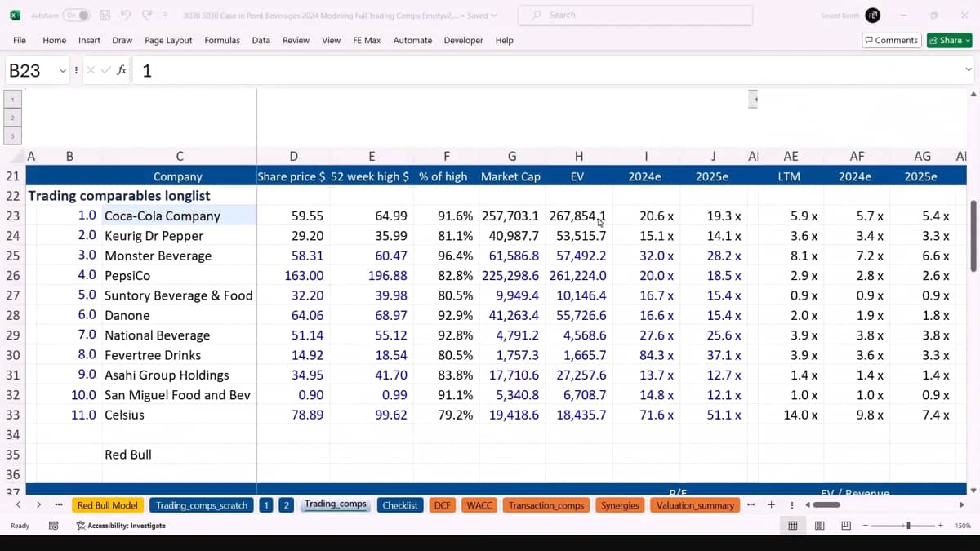Click the zoom in plus button

point(940,526)
